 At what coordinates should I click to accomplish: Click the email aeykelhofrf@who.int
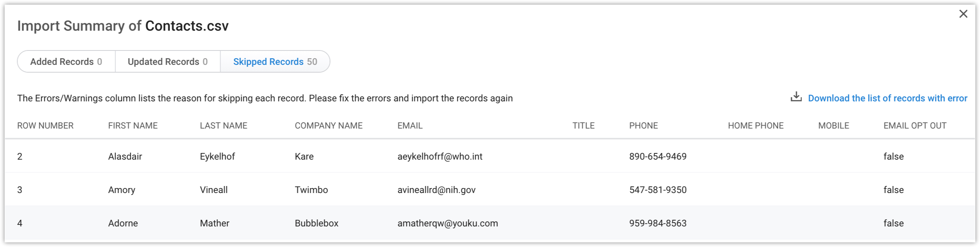tap(439, 157)
